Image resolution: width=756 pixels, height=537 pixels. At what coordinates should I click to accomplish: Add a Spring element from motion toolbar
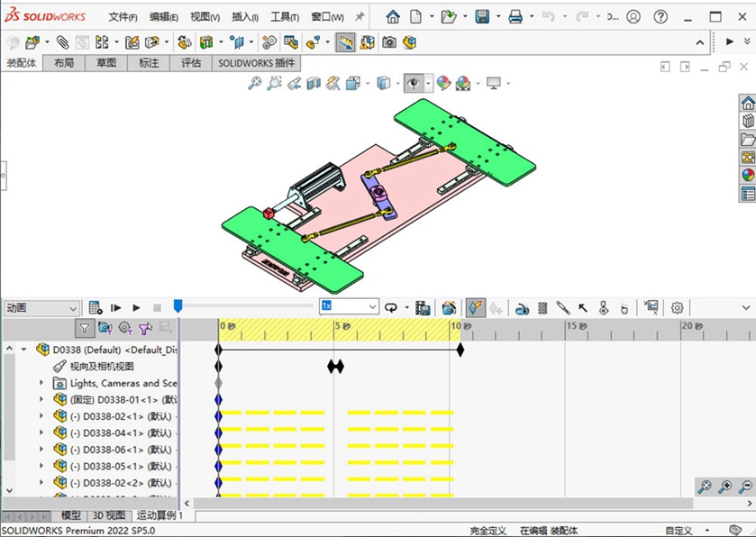pos(543,307)
